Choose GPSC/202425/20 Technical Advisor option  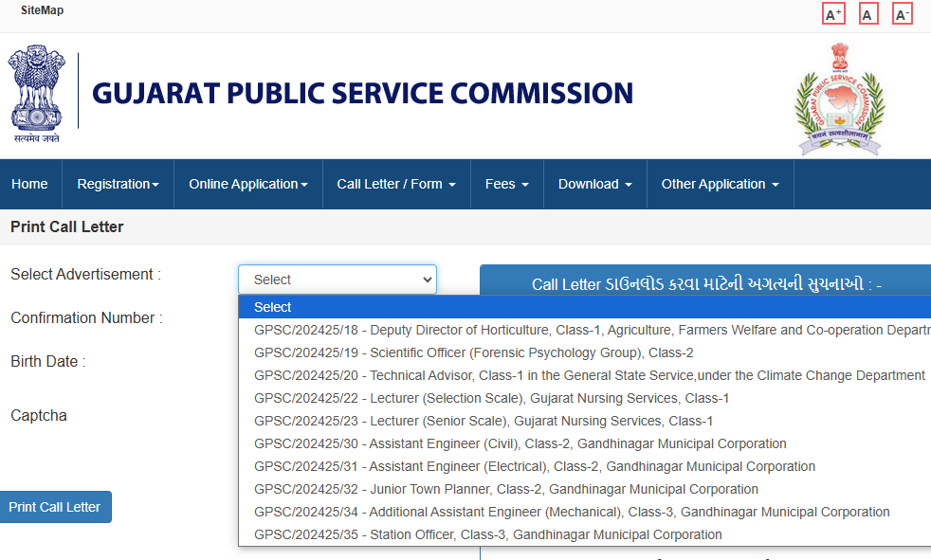click(584, 375)
